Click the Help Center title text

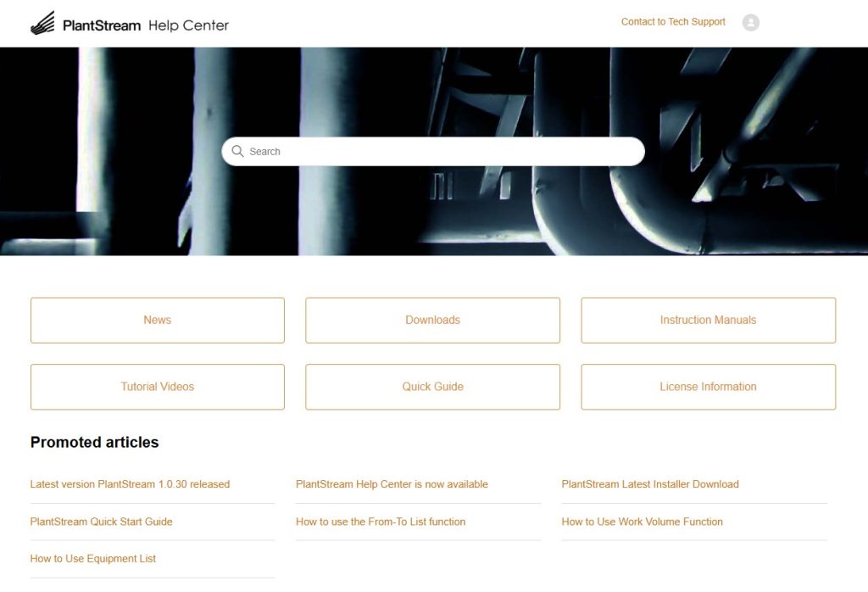188,25
